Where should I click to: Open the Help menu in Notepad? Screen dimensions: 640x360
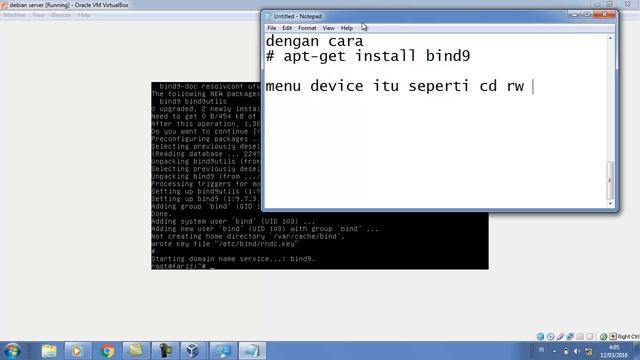pyautogui.click(x=347, y=28)
